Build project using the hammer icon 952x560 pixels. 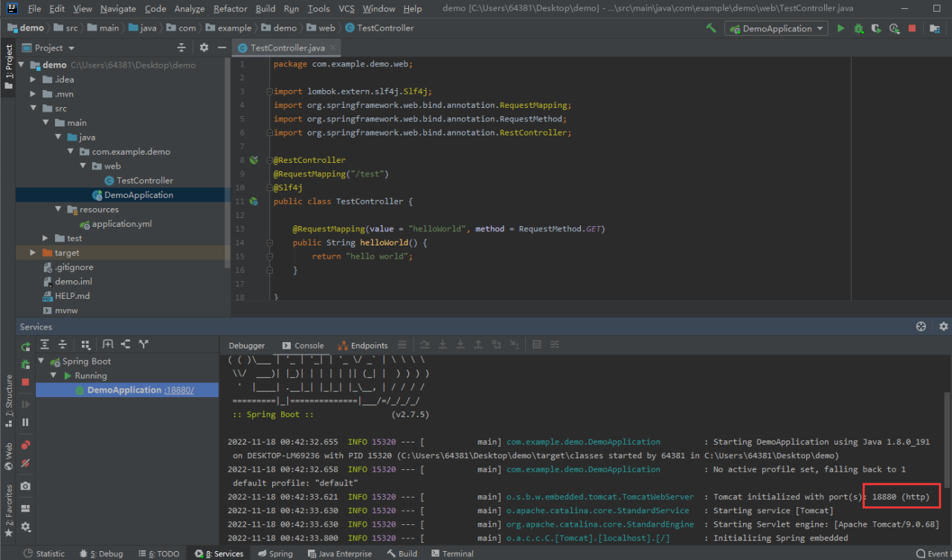pos(712,28)
